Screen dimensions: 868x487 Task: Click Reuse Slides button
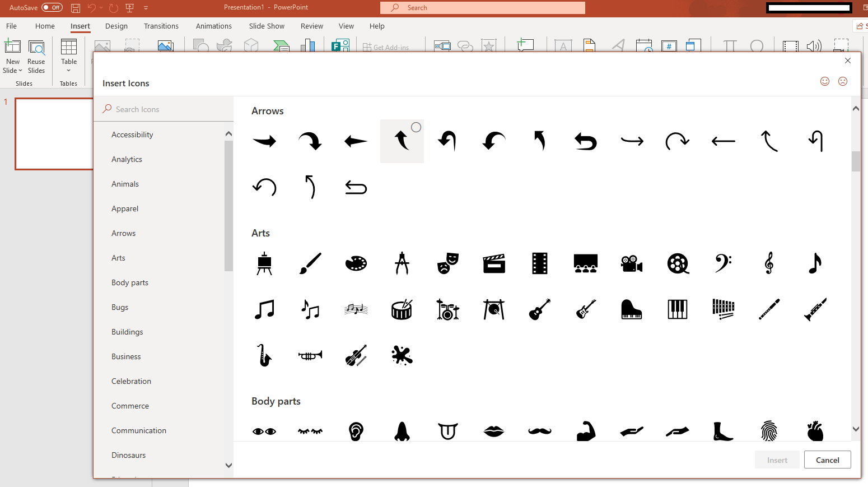click(x=36, y=57)
